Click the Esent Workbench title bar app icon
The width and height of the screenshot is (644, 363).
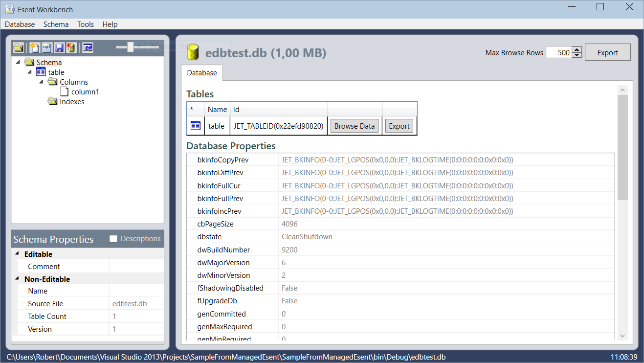pyautogui.click(x=10, y=10)
